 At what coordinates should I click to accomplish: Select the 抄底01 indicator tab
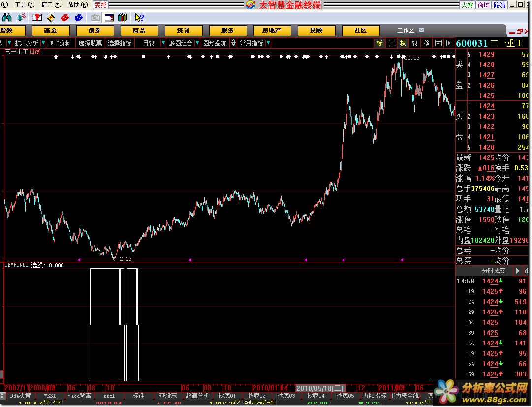click(x=227, y=396)
